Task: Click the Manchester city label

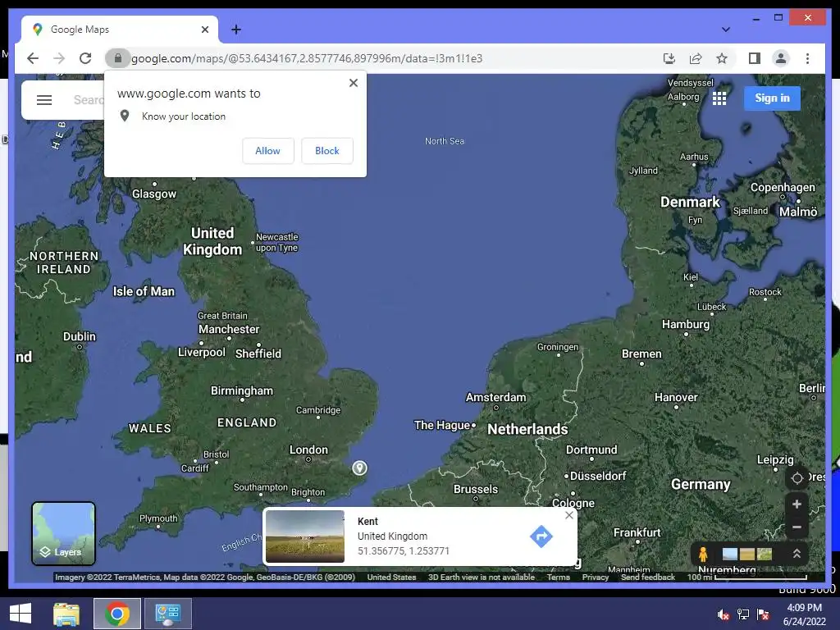Action: [229, 330]
